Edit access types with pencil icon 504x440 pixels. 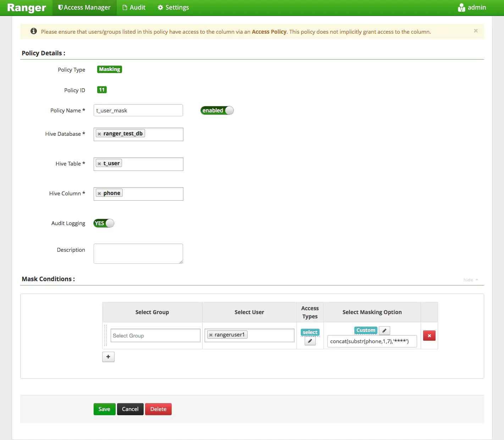click(310, 341)
